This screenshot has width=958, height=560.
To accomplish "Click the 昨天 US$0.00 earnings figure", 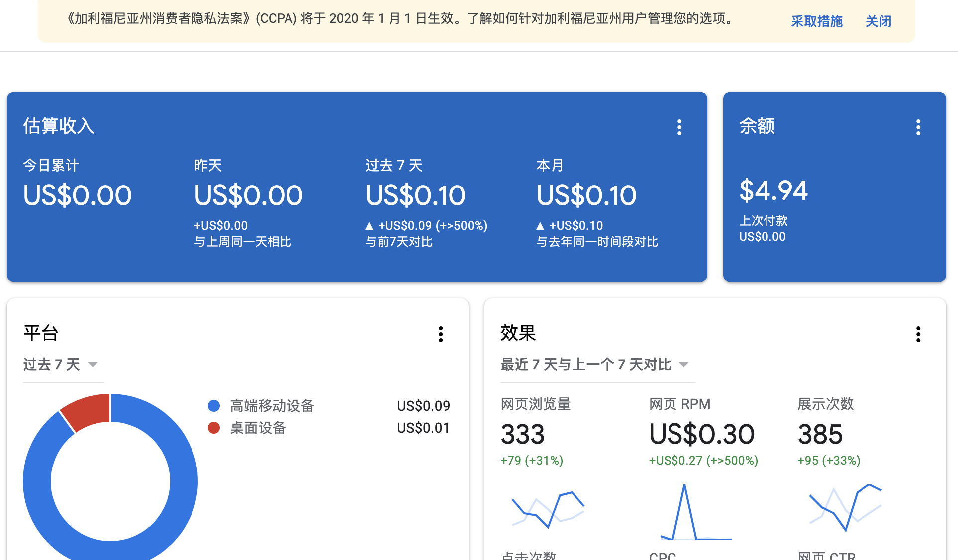I will pos(248,195).
